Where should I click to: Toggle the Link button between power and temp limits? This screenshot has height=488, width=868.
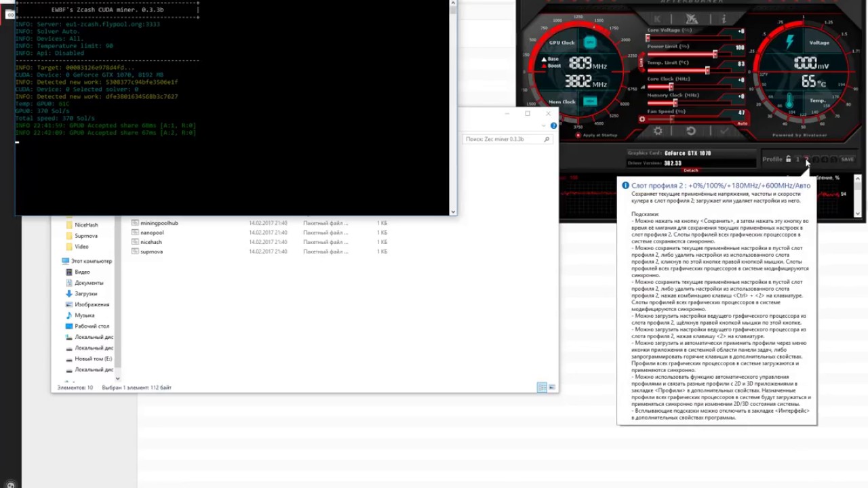click(641, 62)
